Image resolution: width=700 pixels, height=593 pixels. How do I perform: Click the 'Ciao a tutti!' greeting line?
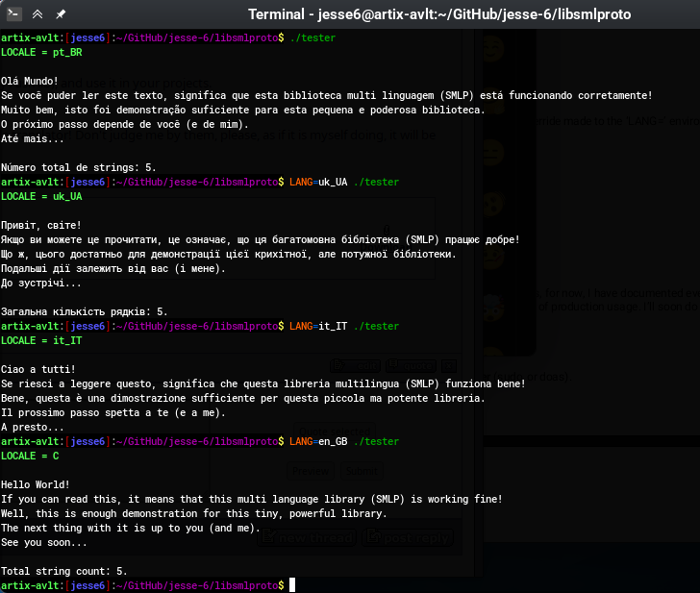pos(38,369)
